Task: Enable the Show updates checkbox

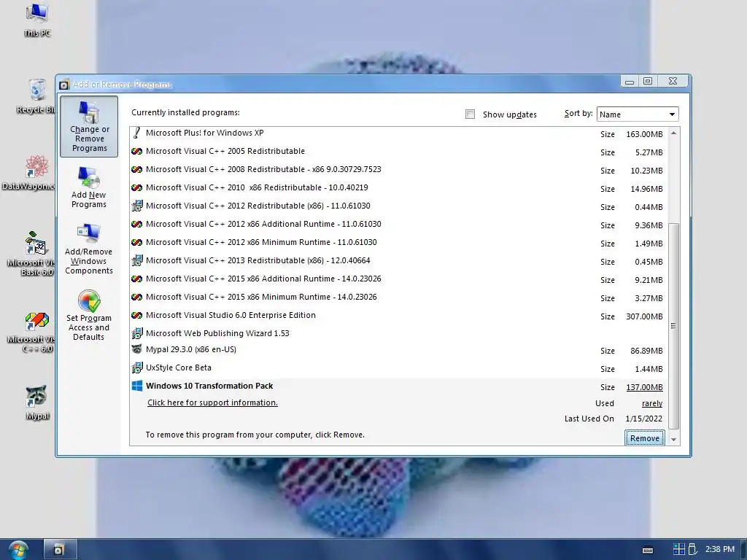Action: click(471, 114)
